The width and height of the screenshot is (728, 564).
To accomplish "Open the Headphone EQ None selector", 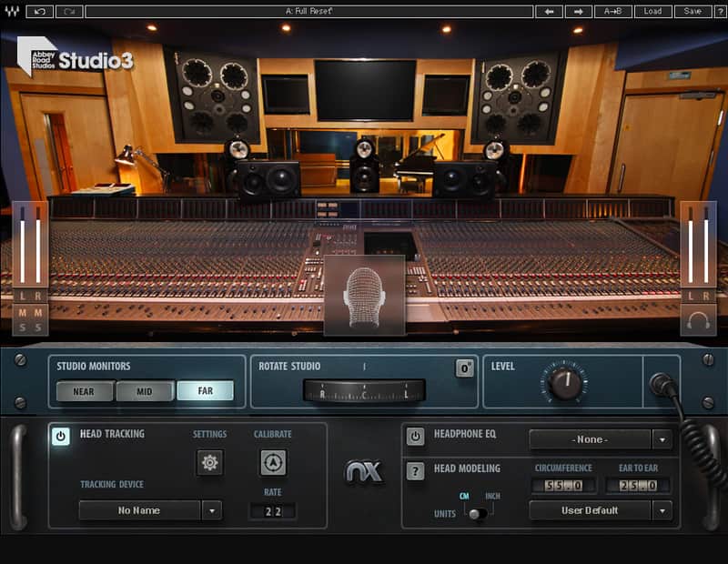I will pyautogui.click(x=590, y=439).
